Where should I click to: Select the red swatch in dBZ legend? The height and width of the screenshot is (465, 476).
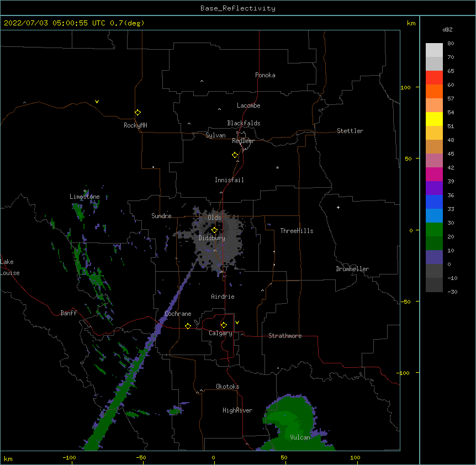(x=434, y=78)
